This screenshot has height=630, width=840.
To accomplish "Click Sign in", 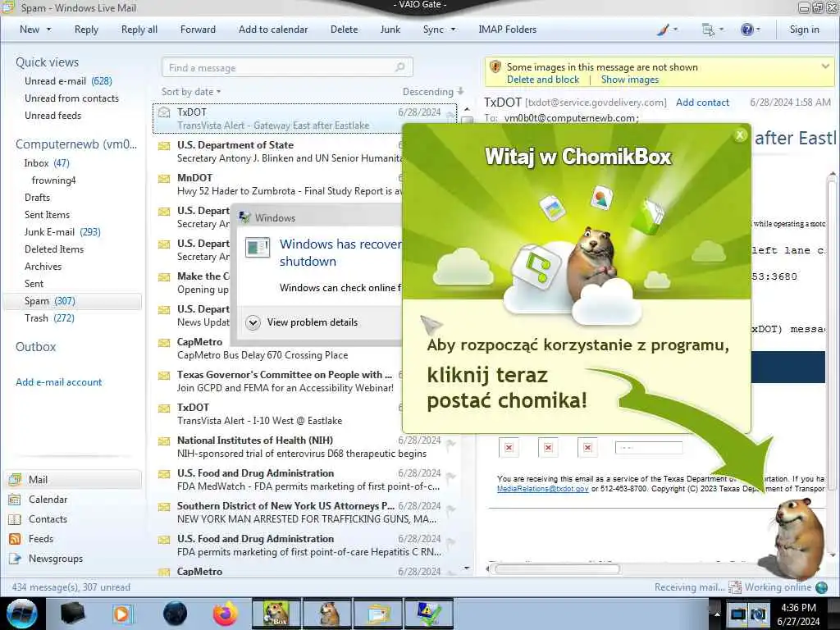I will 804,30.
